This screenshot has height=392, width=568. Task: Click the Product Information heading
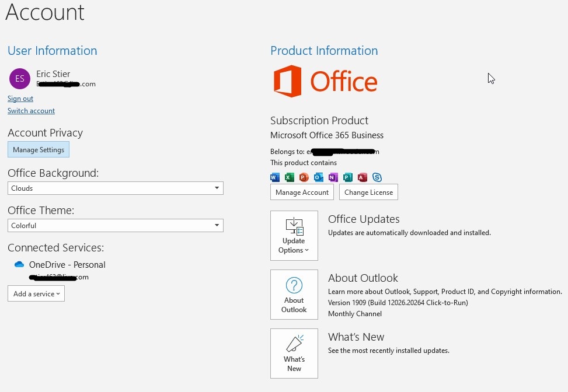click(x=324, y=51)
